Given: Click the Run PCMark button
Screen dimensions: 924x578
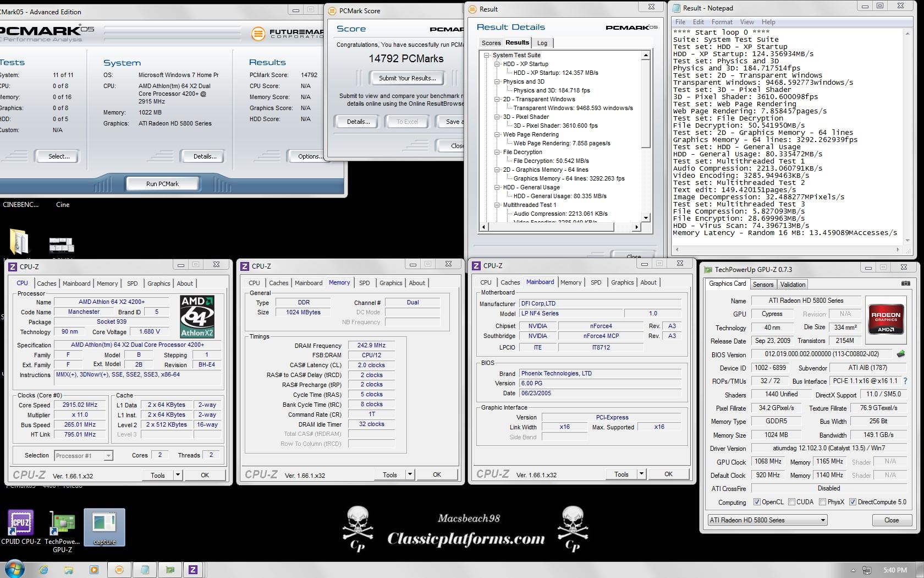Looking at the screenshot, I should pos(162,184).
